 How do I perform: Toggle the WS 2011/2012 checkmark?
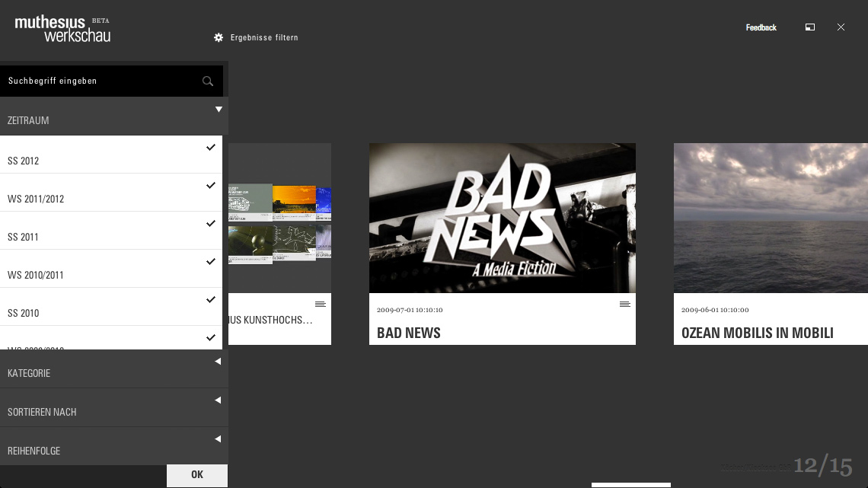(x=211, y=186)
